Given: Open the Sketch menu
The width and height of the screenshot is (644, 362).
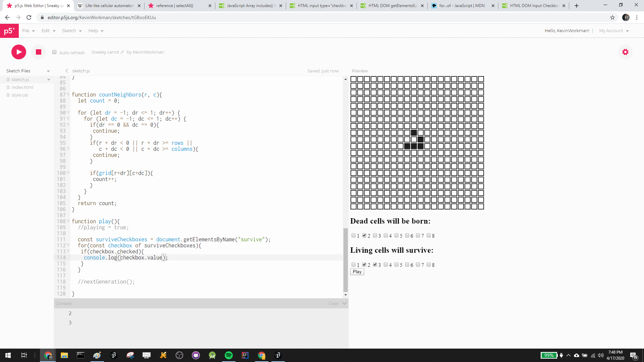Looking at the screenshot, I should point(72,31).
